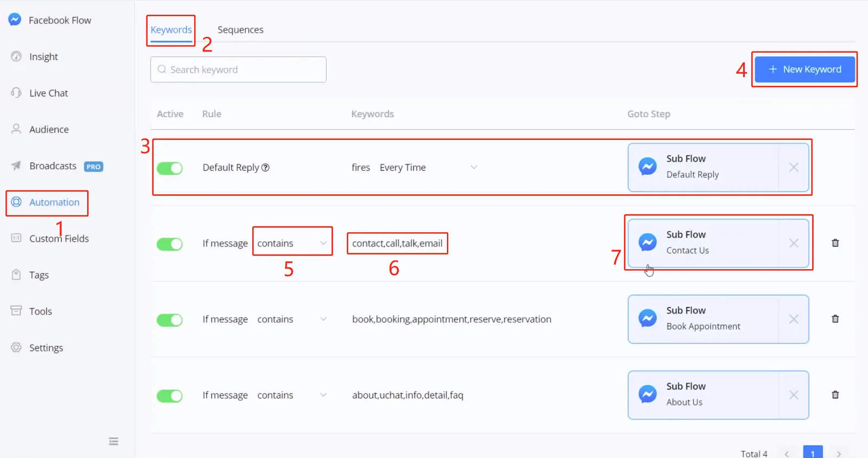Open contains dropdown for booking keywords rule

click(x=292, y=319)
